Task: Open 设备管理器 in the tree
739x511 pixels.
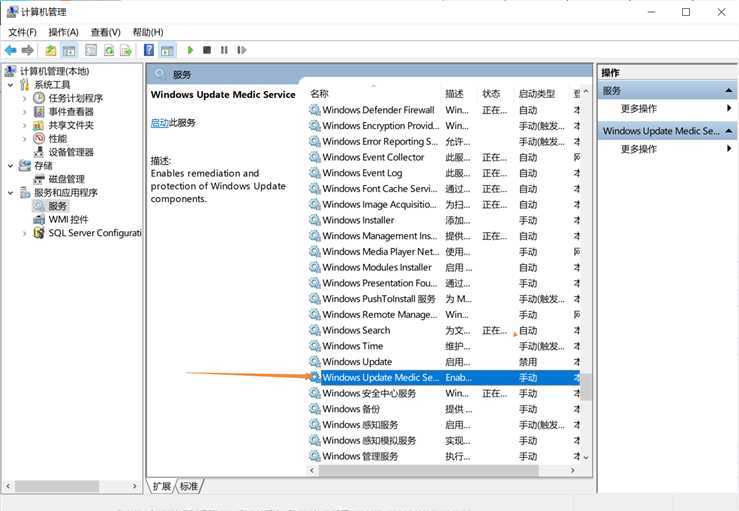Action: [71, 152]
